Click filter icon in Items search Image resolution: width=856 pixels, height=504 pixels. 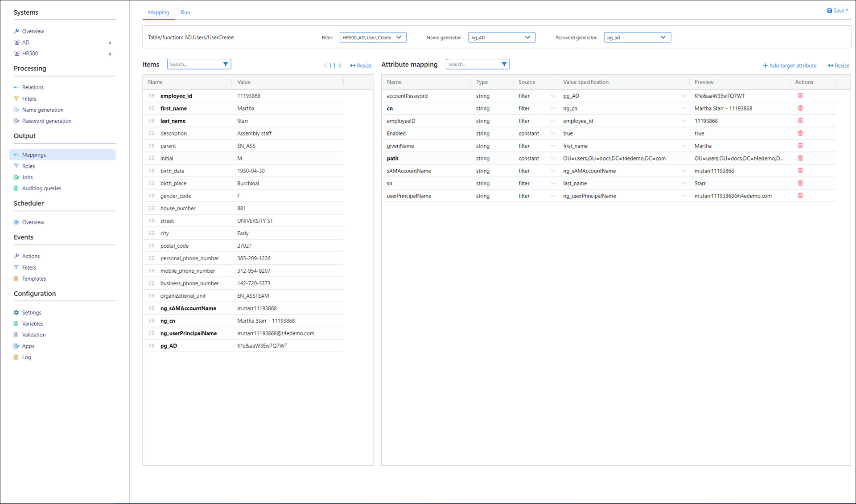[x=226, y=64]
